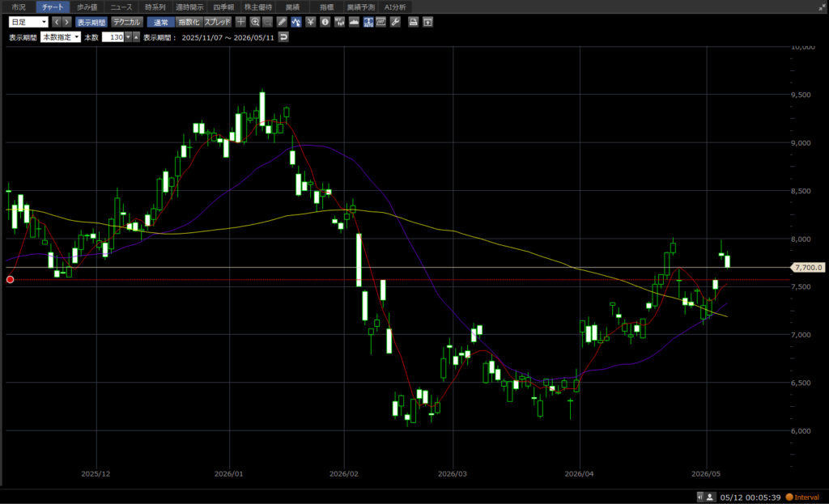
Task: Switch to the ニュース tab
Action: click(x=121, y=6)
